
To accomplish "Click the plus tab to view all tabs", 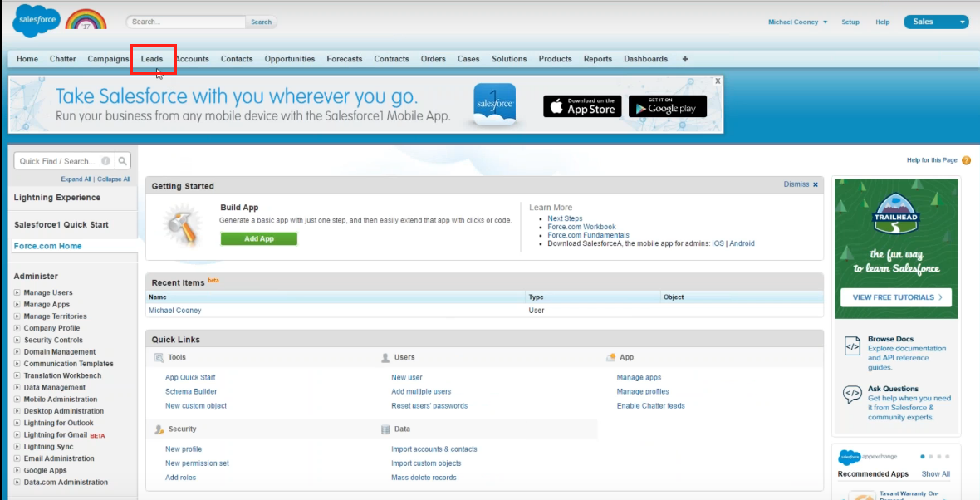I will 685,59.
